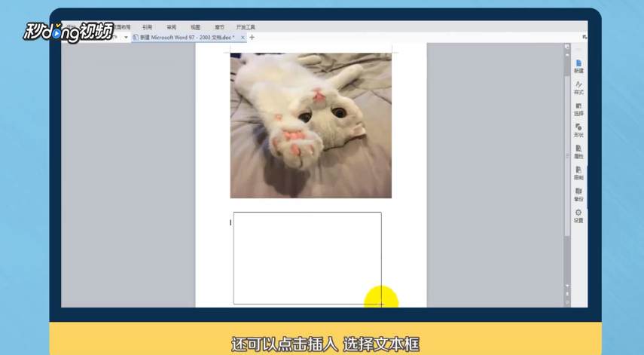Open the 选择 (Selection) sidebar panel

pyautogui.click(x=578, y=109)
